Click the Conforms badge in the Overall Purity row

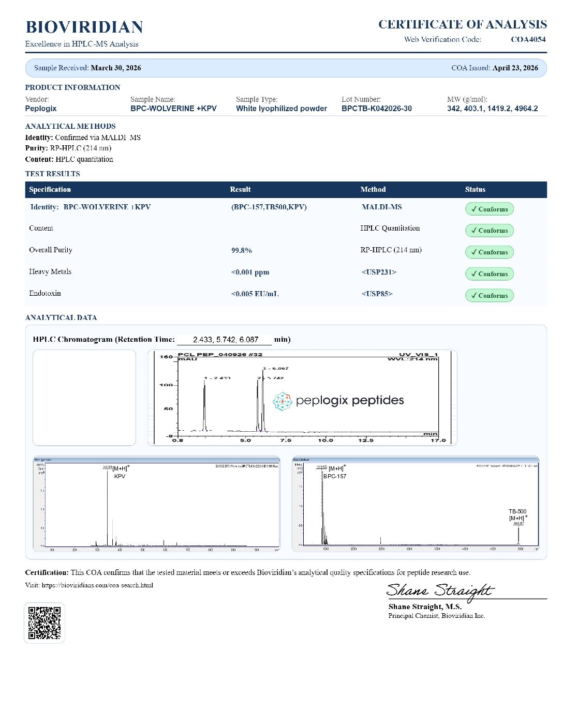(490, 252)
